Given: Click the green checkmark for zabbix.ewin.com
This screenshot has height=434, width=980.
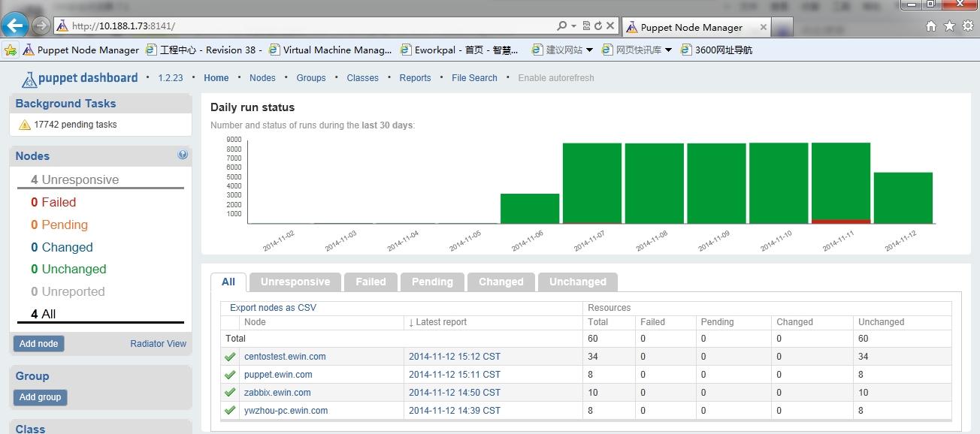Looking at the screenshot, I should coord(230,393).
